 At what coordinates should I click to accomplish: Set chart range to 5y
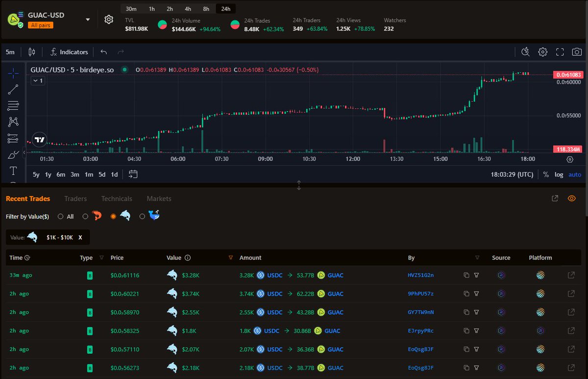click(36, 175)
